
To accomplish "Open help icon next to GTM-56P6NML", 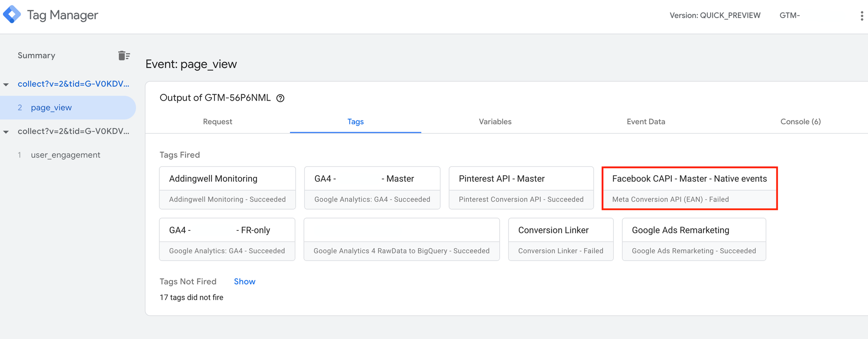I will (x=280, y=98).
